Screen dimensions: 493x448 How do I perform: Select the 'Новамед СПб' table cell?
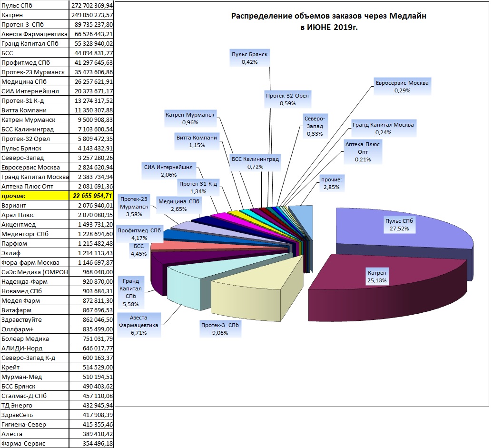(x=35, y=291)
